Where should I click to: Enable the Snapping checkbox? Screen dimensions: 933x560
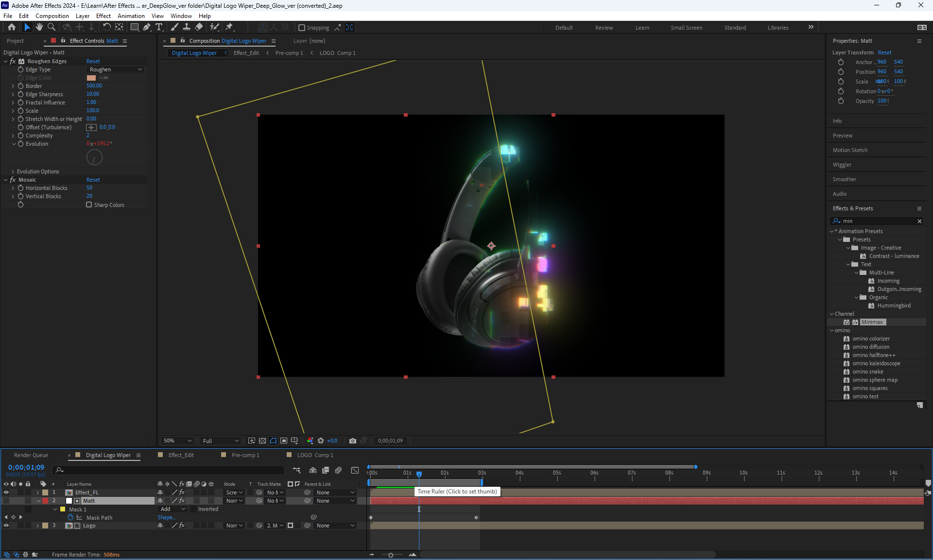pos(302,28)
